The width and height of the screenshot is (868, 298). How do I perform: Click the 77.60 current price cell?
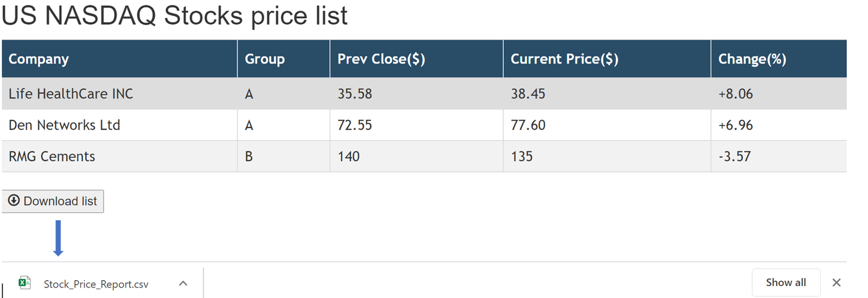[528, 125]
